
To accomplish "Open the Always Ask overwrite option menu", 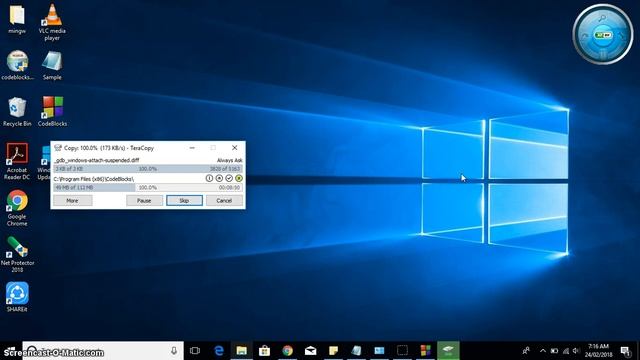I will tap(229, 160).
